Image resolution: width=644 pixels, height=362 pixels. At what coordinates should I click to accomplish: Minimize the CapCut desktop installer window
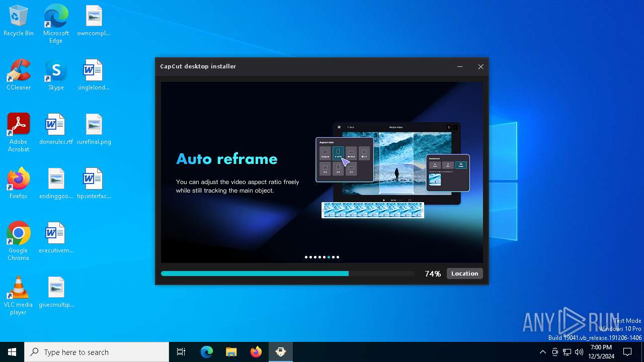coord(460,66)
